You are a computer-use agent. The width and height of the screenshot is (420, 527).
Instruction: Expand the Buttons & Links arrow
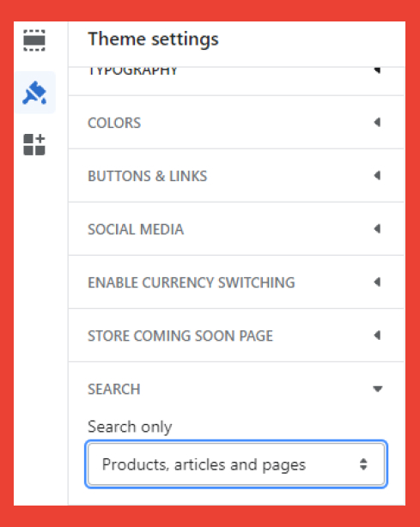click(377, 175)
